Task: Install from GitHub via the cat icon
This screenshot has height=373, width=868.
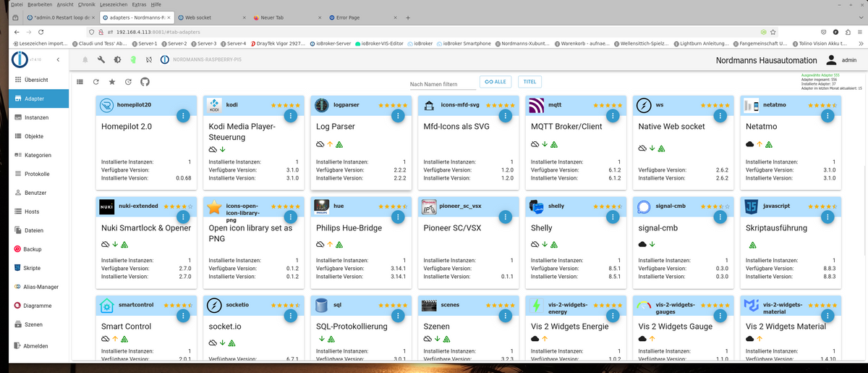Action: click(x=144, y=82)
